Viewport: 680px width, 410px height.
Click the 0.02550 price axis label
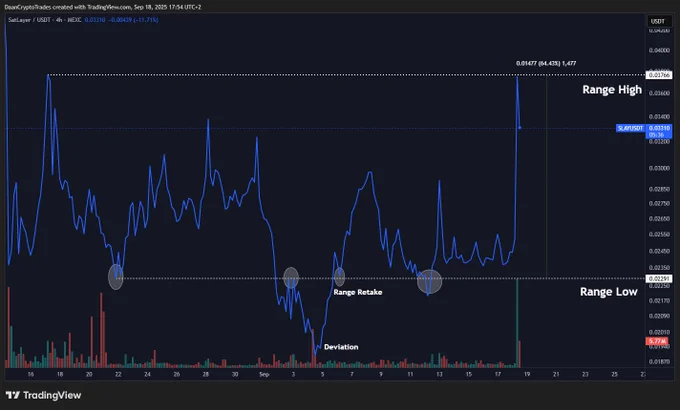[659, 234]
